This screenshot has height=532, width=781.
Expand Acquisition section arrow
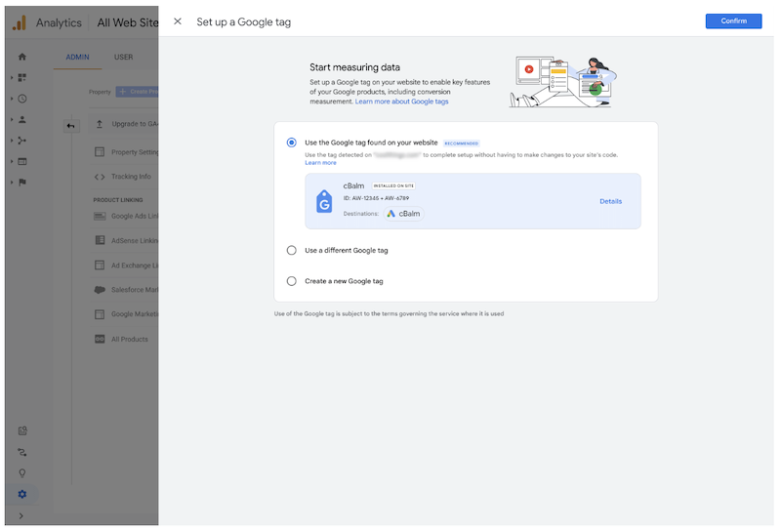tap(12, 141)
